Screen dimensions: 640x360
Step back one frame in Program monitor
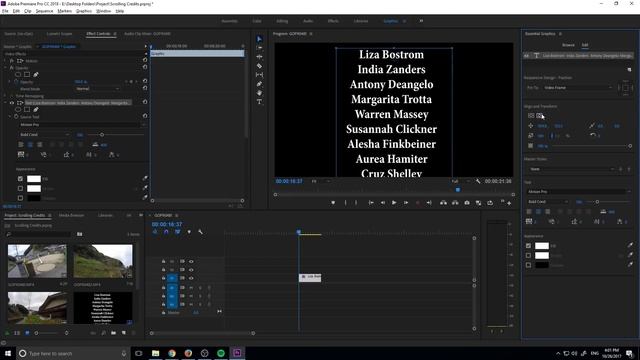(x=382, y=202)
